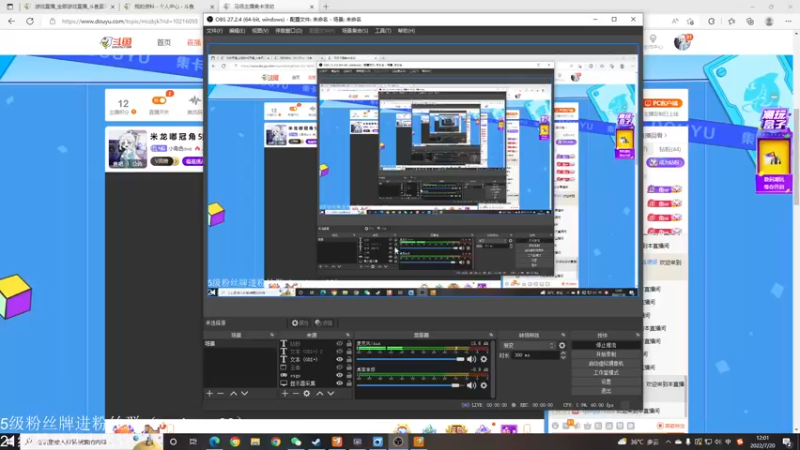Open WeChat from the taskbar
800x450 pixels.
[x=296, y=442]
